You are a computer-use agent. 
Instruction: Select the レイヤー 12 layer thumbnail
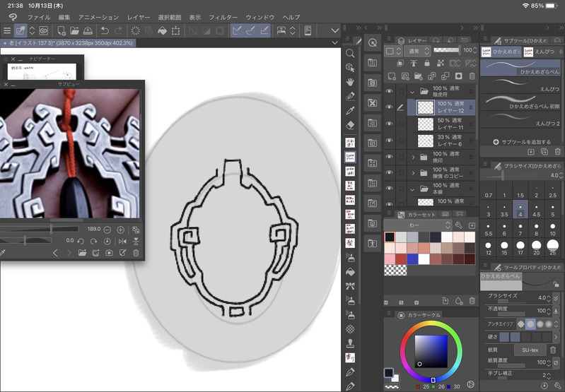pyautogui.click(x=426, y=107)
